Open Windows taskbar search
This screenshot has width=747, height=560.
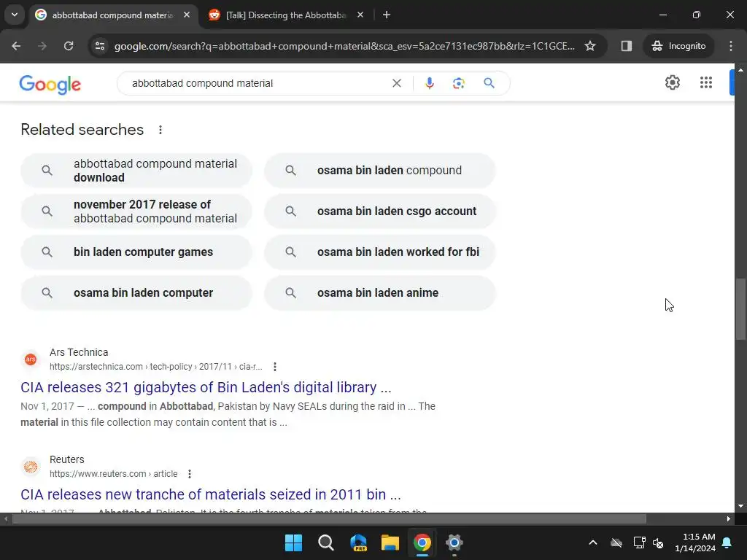point(326,542)
